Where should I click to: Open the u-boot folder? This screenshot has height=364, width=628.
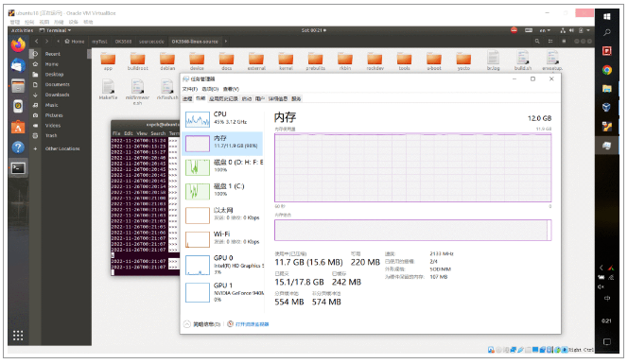click(x=434, y=61)
